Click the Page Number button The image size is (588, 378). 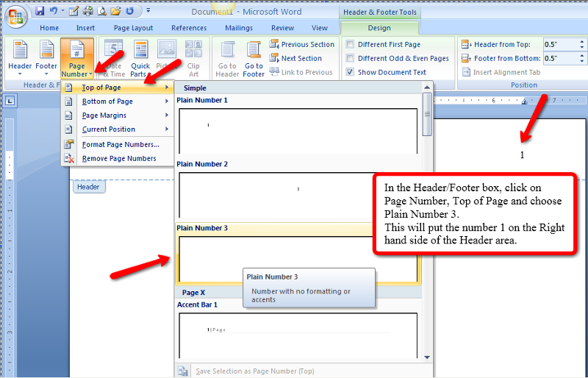click(77, 58)
